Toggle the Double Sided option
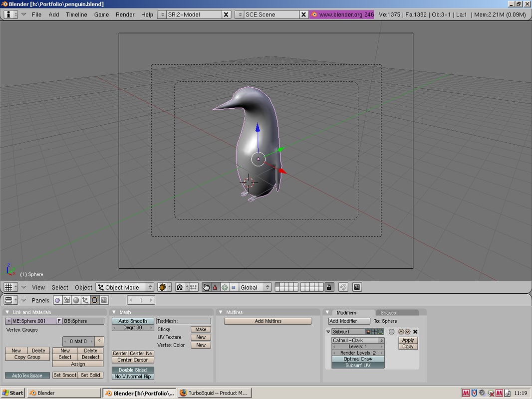 (132, 370)
